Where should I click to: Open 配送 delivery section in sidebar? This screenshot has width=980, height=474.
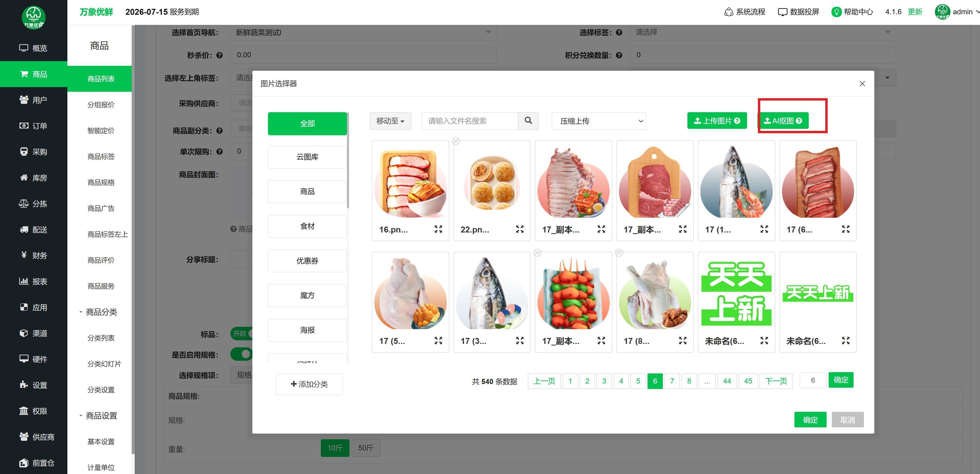[33, 229]
